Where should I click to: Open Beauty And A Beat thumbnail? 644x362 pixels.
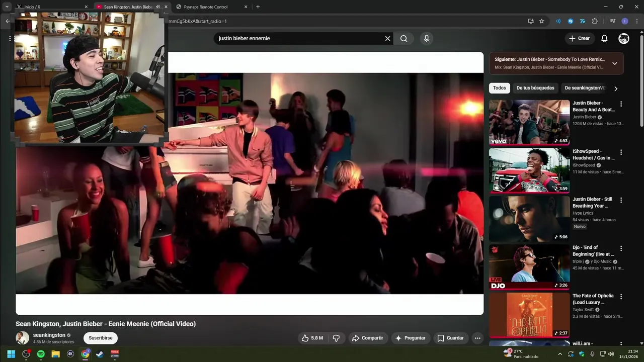pyautogui.click(x=529, y=122)
